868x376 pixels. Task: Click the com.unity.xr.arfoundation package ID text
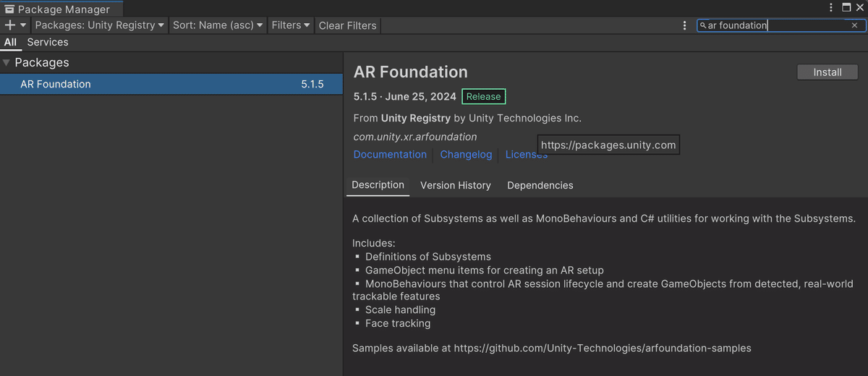coord(415,137)
